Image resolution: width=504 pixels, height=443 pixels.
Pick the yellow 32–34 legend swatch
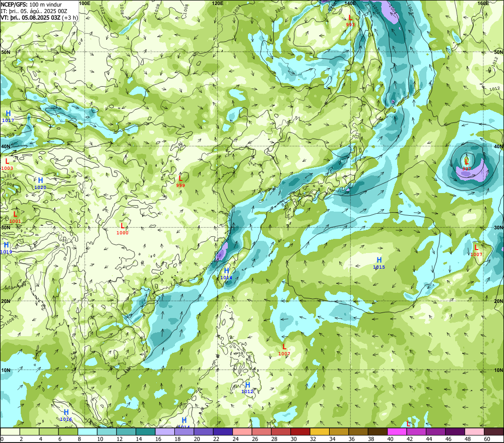[x=320, y=431]
